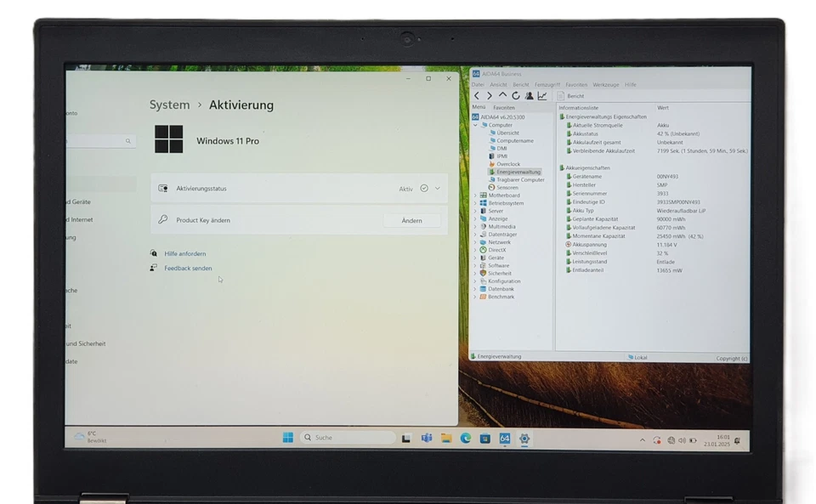Open the Bericht menu in AIDA64

[520, 85]
